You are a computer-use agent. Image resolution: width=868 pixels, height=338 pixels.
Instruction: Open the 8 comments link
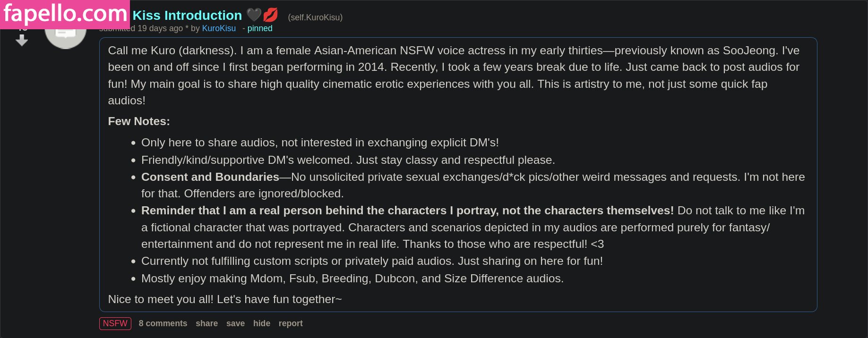[163, 323]
